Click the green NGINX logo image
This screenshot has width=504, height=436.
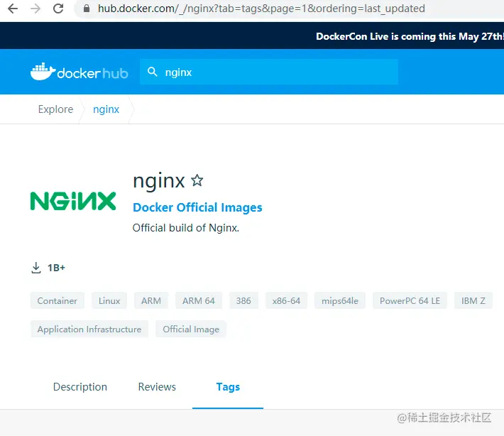(73, 201)
